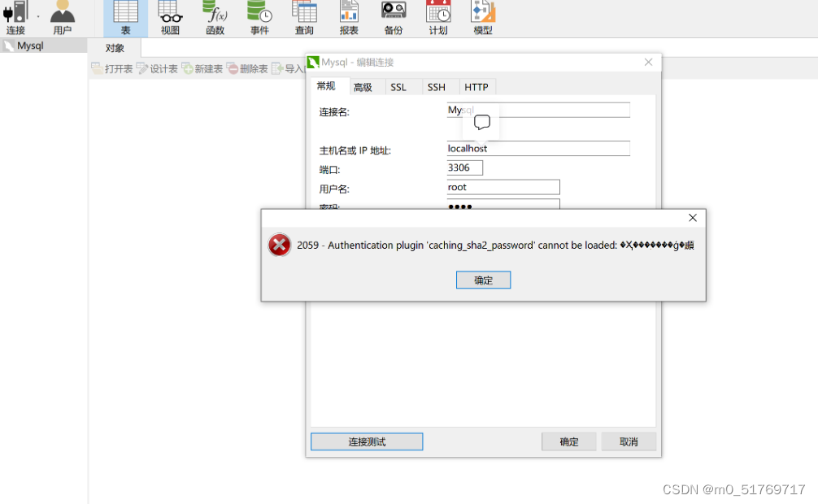
Task: Click the 连接测试 (Test Connection) button
Action: tap(367, 442)
